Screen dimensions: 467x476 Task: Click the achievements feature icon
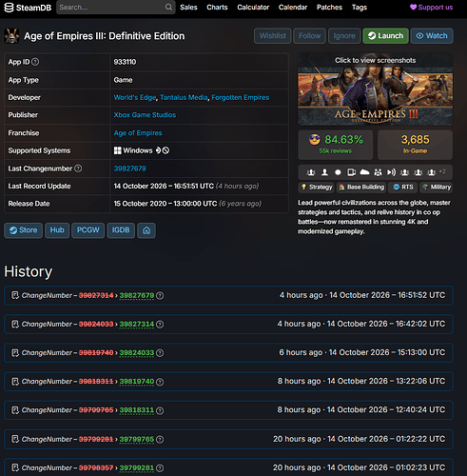coord(338,172)
